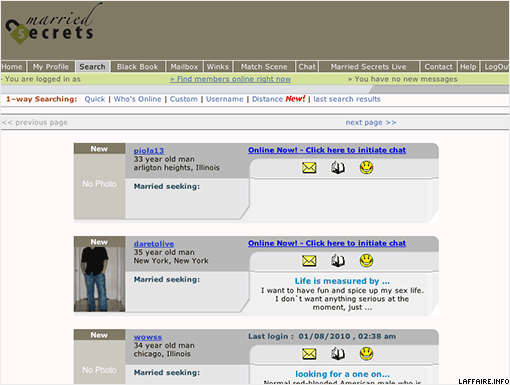The width and height of the screenshot is (510, 385).
Task: Go to My Profile tab
Action: (x=51, y=67)
